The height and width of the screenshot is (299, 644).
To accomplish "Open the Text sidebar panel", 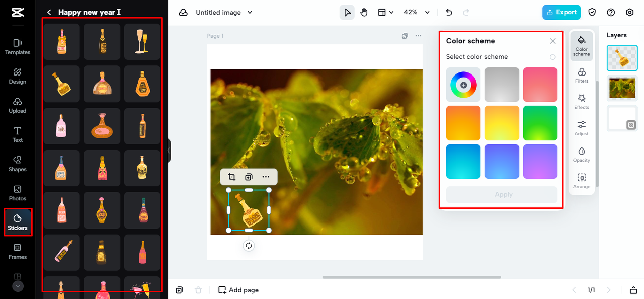I will tap(18, 134).
